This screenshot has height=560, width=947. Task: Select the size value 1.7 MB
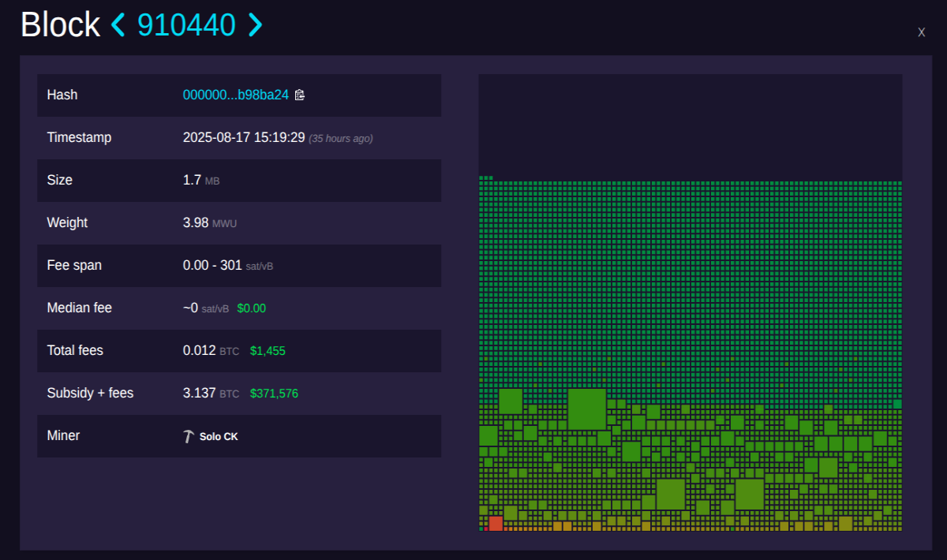201,180
